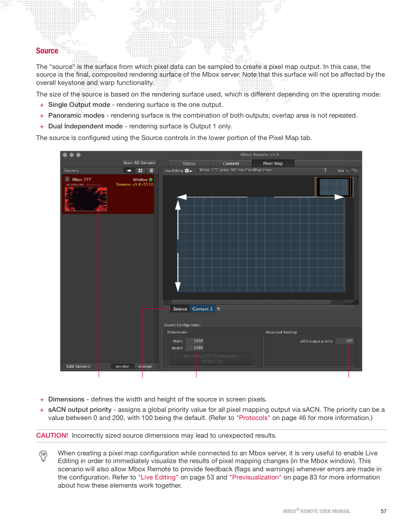
Task: Click the Edit Servers button
Action: pyautogui.click(x=78, y=367)
